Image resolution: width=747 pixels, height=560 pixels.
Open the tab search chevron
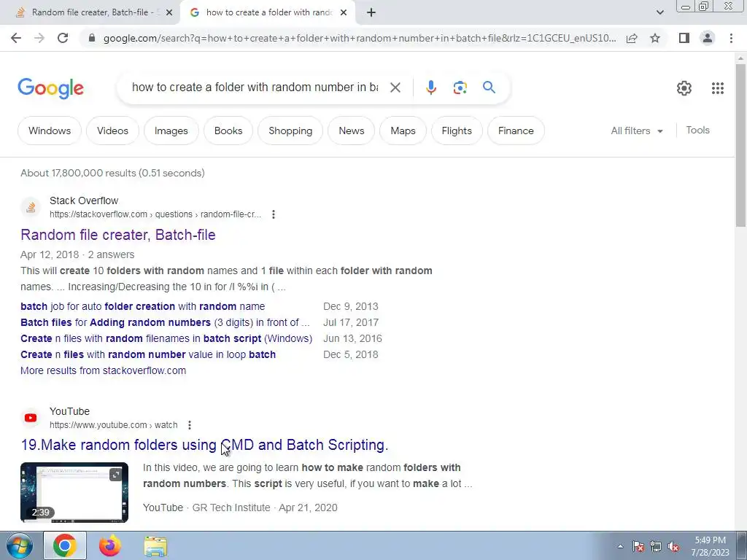(x=659, y=12)
